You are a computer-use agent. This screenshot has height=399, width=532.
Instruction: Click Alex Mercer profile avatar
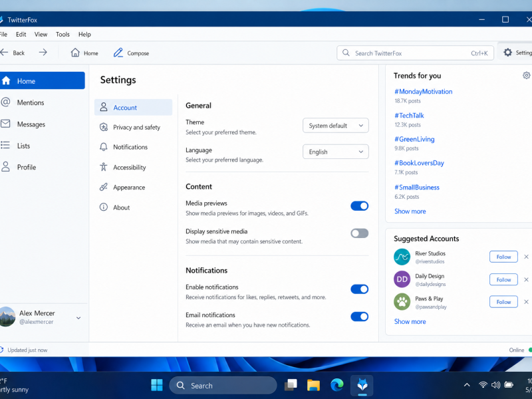click(x=7, y=317)
